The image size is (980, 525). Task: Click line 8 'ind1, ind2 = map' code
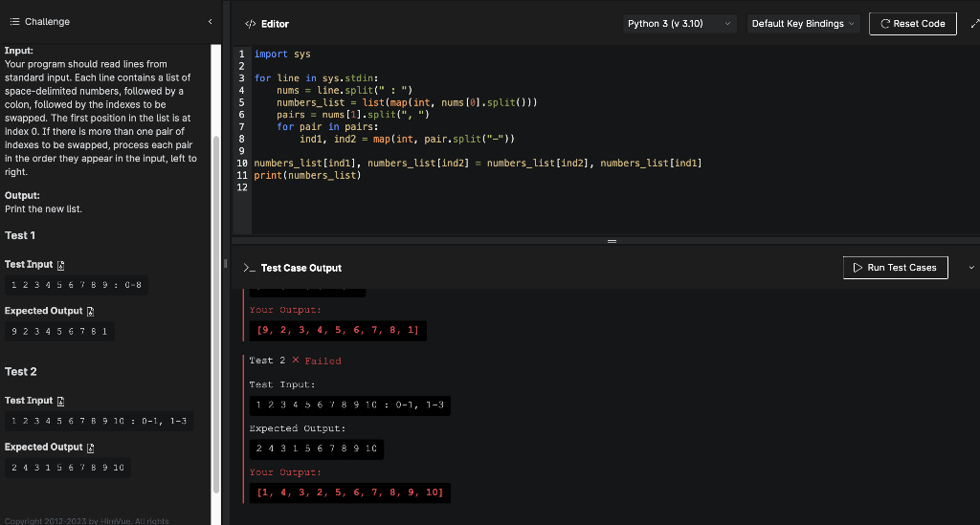(x=407, y=140)
